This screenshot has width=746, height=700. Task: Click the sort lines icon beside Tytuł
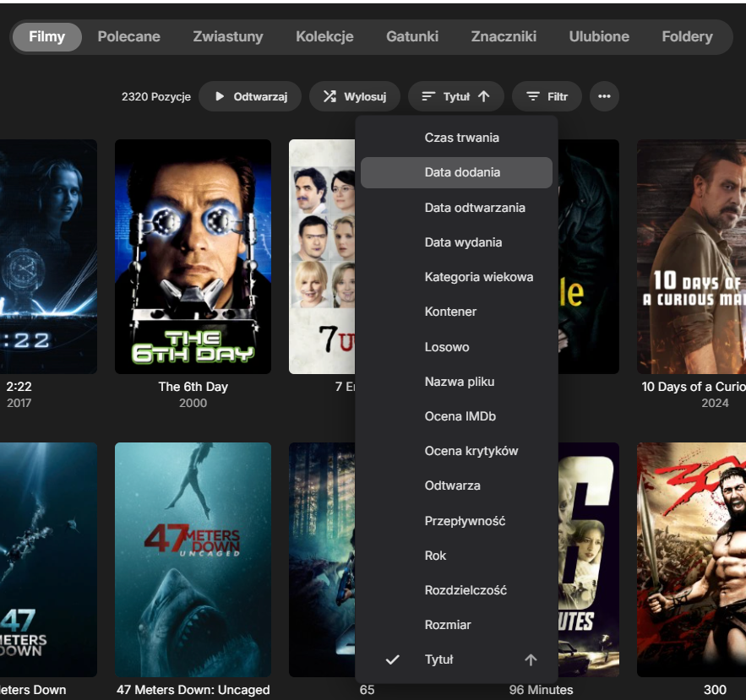click(x=428, y=96)
